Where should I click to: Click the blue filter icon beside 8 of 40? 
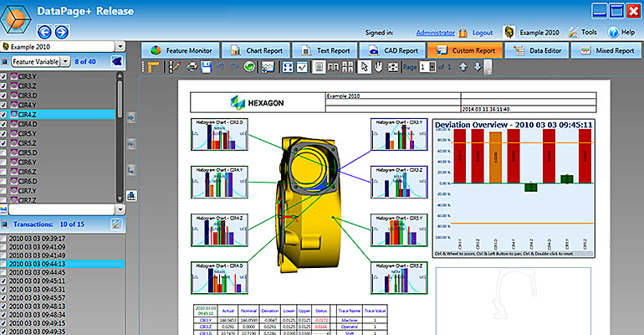[x=116, y=62]
